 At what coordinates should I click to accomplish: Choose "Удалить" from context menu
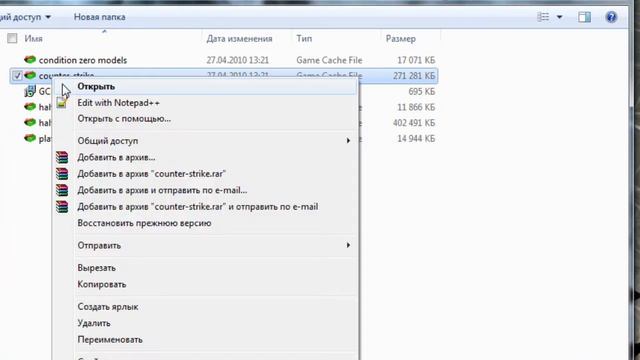tap(94, 323)
